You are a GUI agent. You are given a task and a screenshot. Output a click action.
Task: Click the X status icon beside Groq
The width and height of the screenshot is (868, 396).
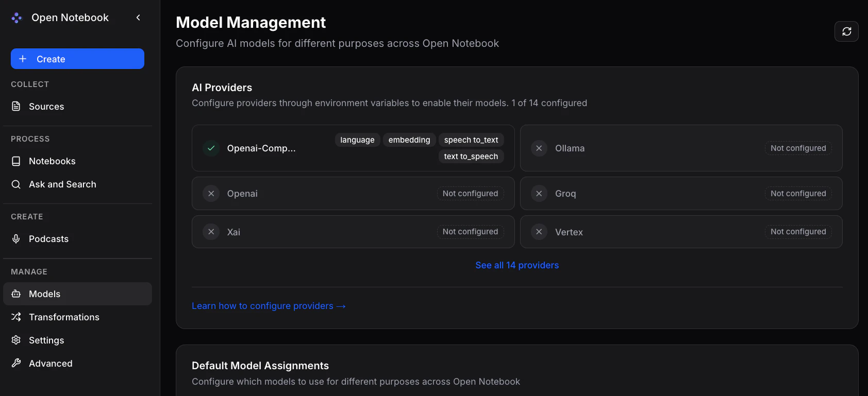tap(539, 194)
